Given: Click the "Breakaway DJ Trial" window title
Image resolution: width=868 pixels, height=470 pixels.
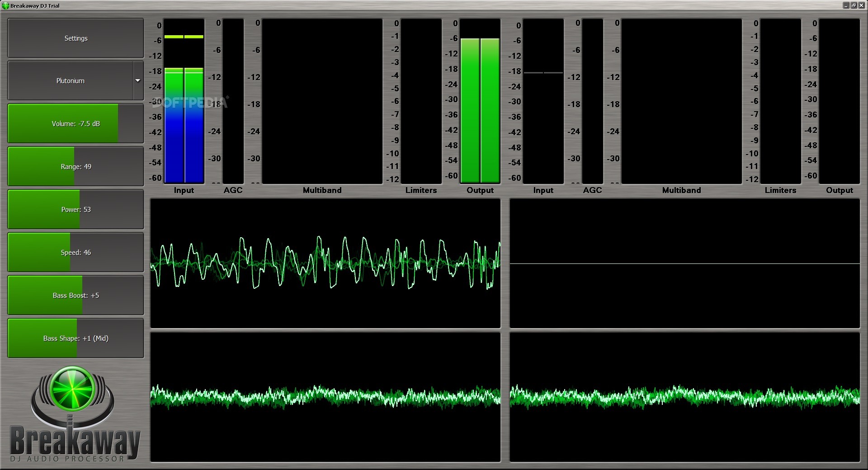Looking at the screenshot, I should 35,6.
